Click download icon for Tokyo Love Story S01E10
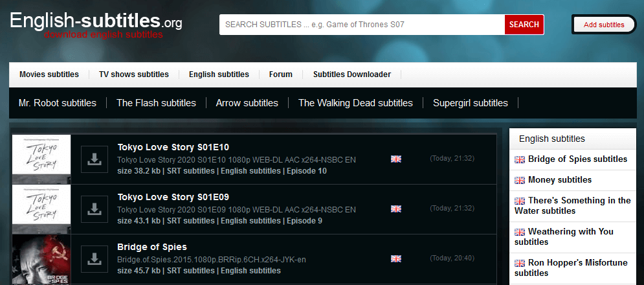Screen dimensions: 644x285 (94, 159)
